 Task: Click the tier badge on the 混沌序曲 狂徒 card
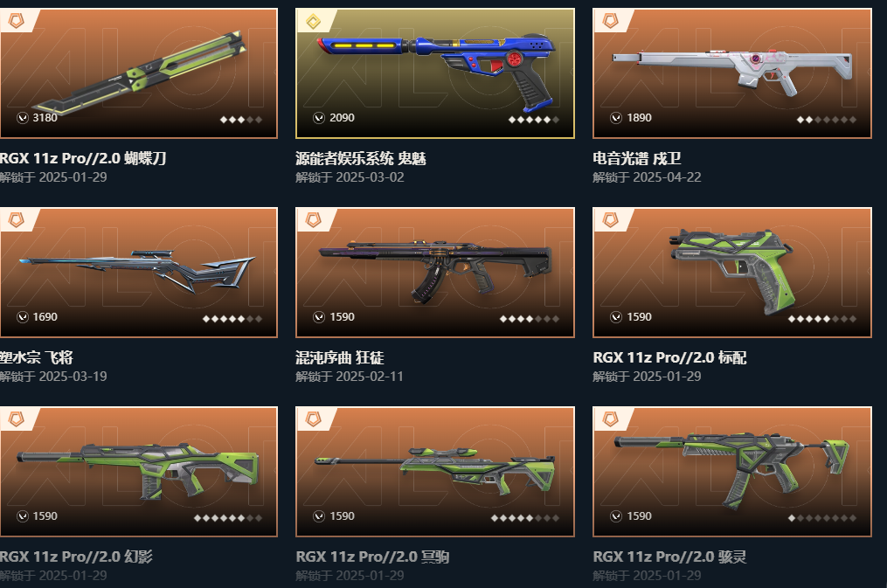pos(314,220)
